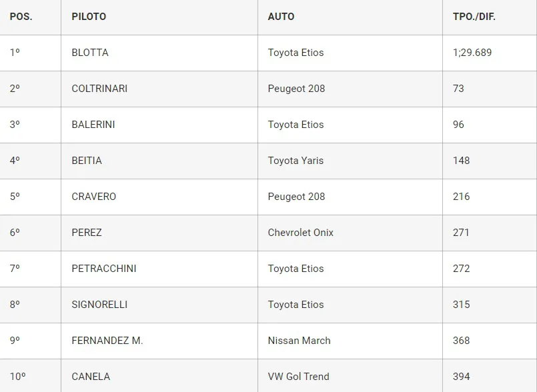This screenshot has height=392, width=537.
Task: Select the VW Gol Trend cell
Action: point(299,377)
